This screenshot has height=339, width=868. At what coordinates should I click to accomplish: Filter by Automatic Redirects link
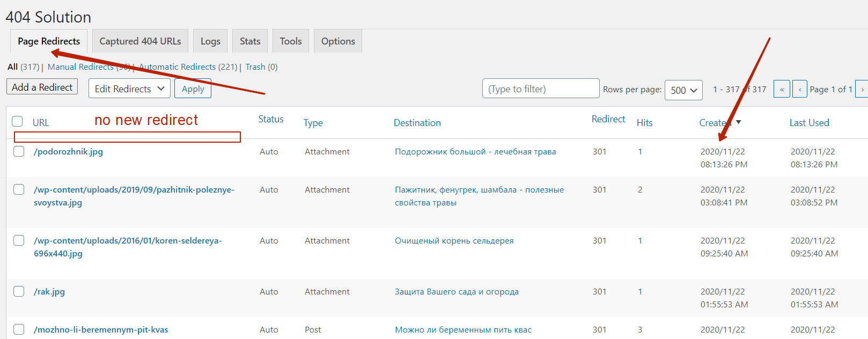coord(178,67)
